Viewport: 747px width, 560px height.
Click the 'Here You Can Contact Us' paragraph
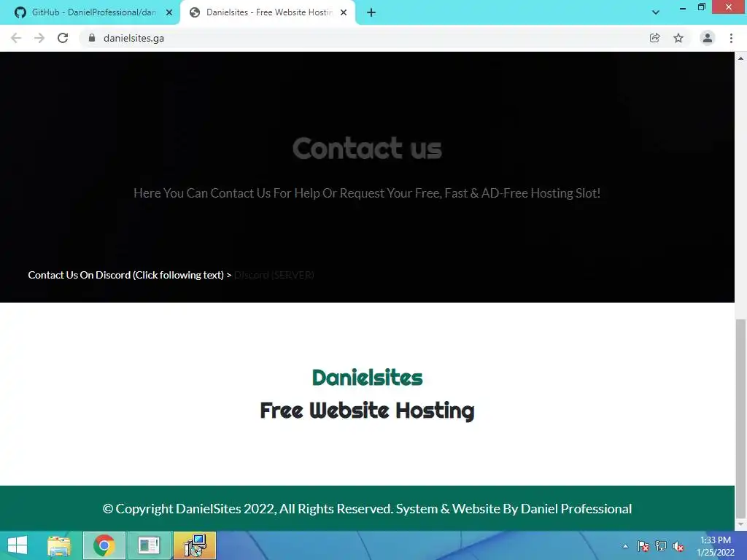pyautogui.click(x=367, y=193)
